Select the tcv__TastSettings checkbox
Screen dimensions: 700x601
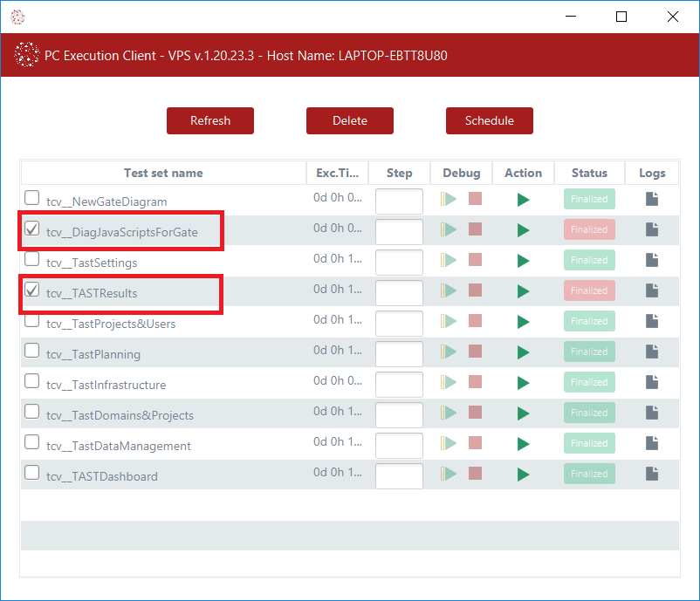(32, 259)
